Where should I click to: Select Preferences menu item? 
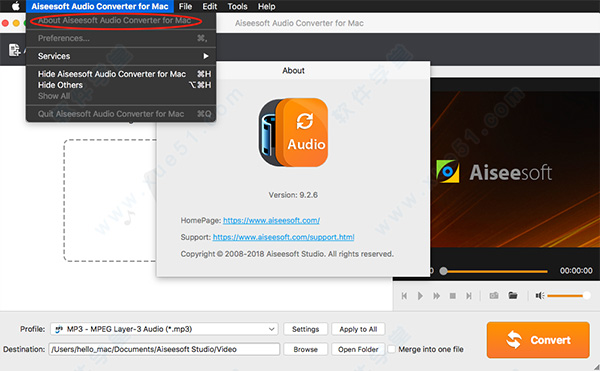(121, 38)
